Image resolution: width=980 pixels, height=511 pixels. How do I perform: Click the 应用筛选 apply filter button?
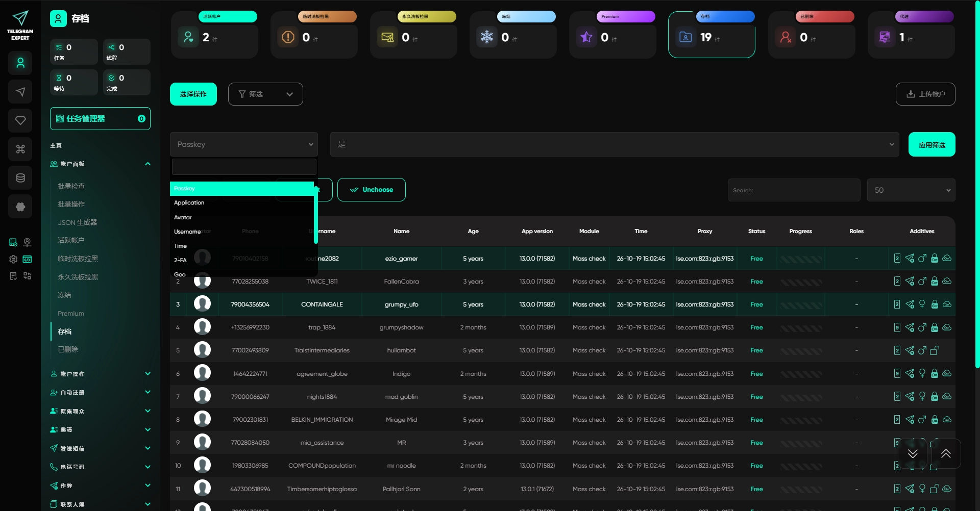[932, 145]
